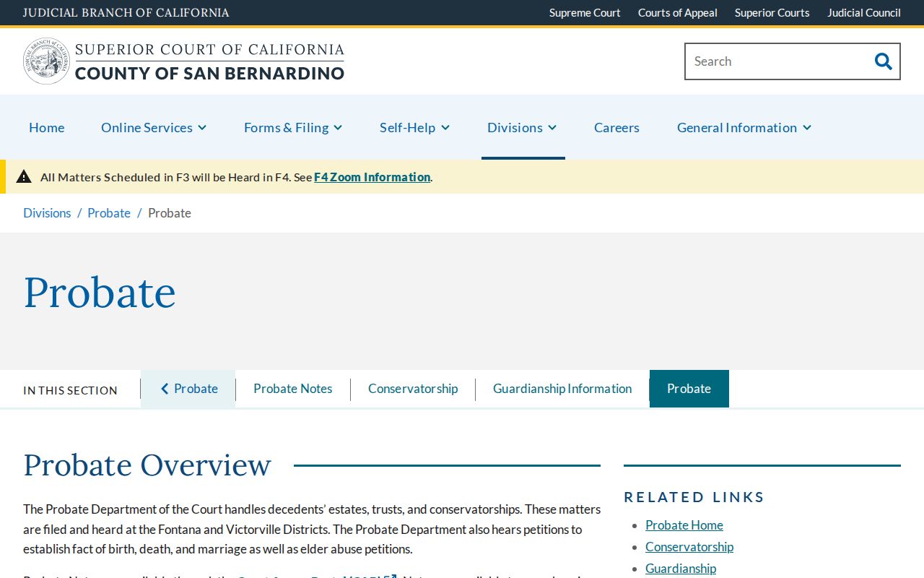
Task: Click the Probate Overview heading
Action: coord(147,465)
